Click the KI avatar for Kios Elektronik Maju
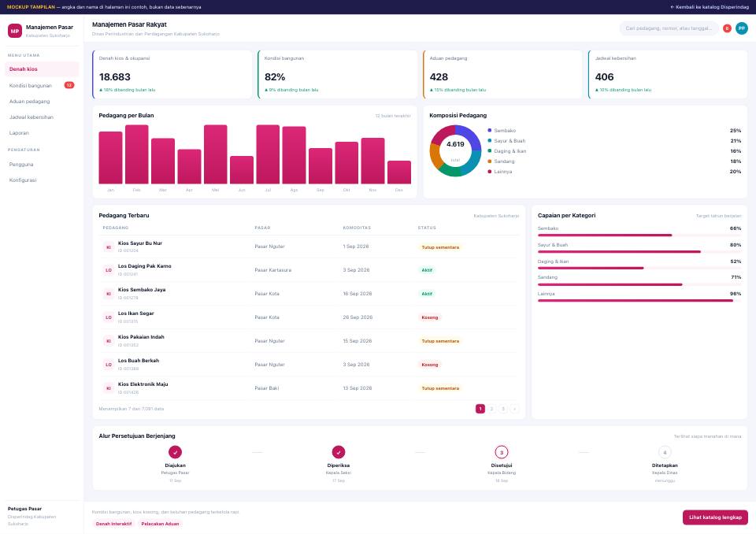The image size is (756, 534). 109,388
